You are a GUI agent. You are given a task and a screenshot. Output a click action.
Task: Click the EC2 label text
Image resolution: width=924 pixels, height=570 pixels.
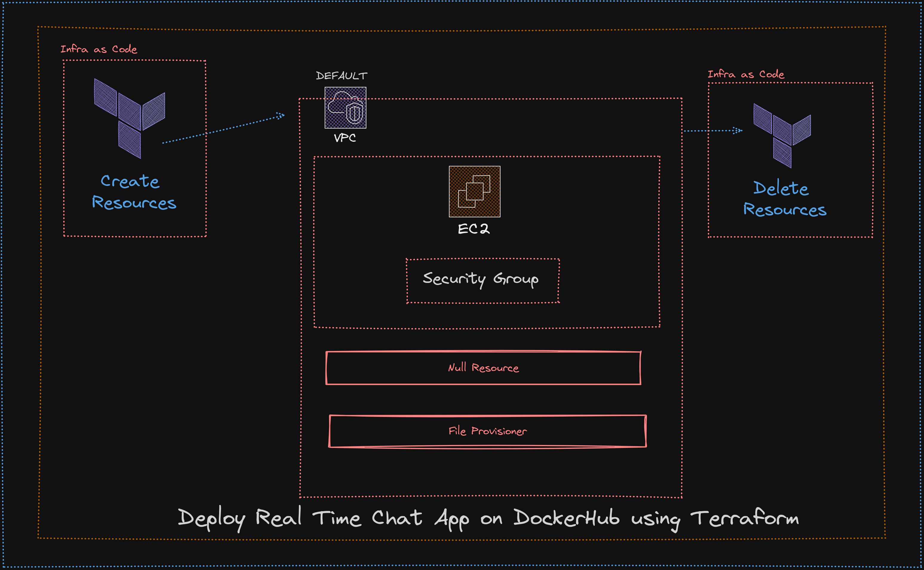pos(474,229)
